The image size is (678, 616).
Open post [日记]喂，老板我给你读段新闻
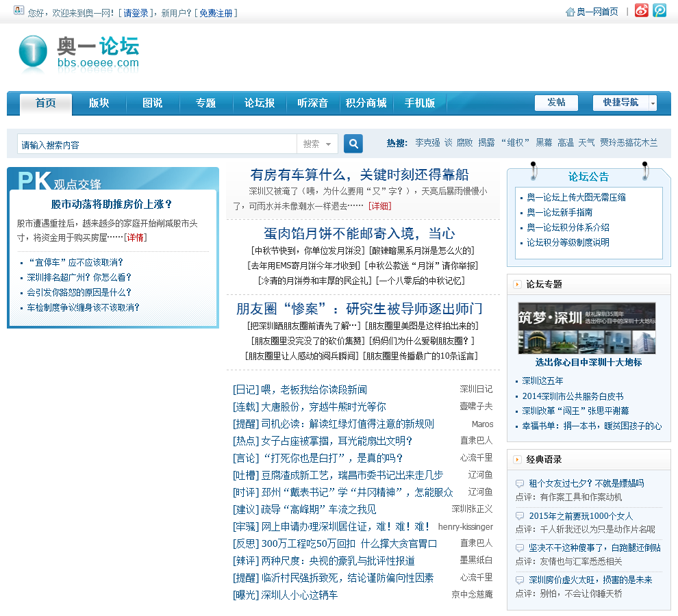[x=300, y=390]
